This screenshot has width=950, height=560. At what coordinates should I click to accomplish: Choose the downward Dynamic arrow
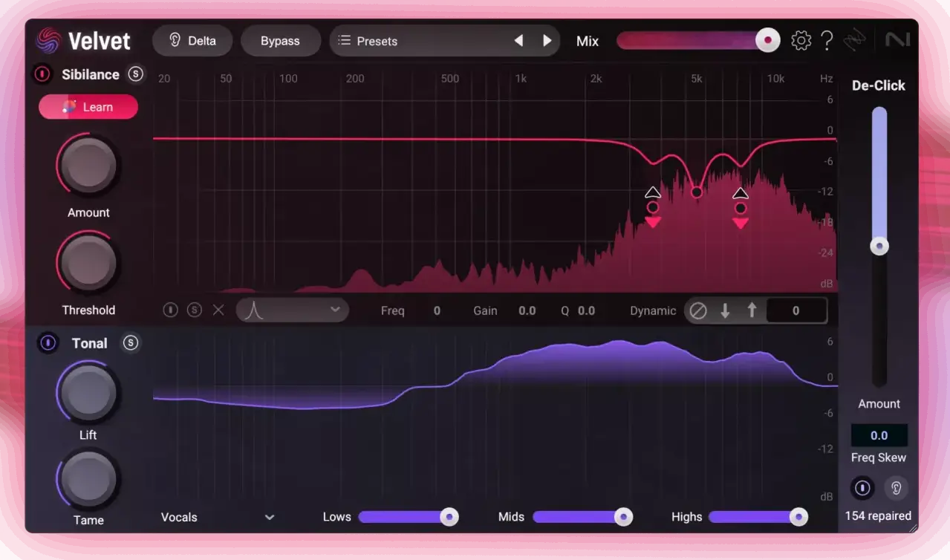[725, 310]
